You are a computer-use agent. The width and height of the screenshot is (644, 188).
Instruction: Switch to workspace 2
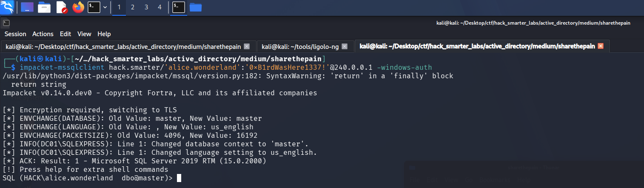coord(133,7)
